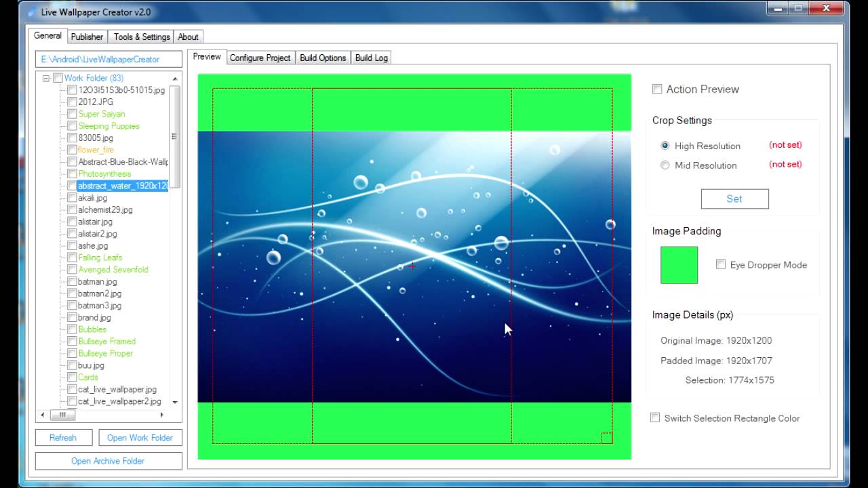Select the General tab

(x=47, y=36)
